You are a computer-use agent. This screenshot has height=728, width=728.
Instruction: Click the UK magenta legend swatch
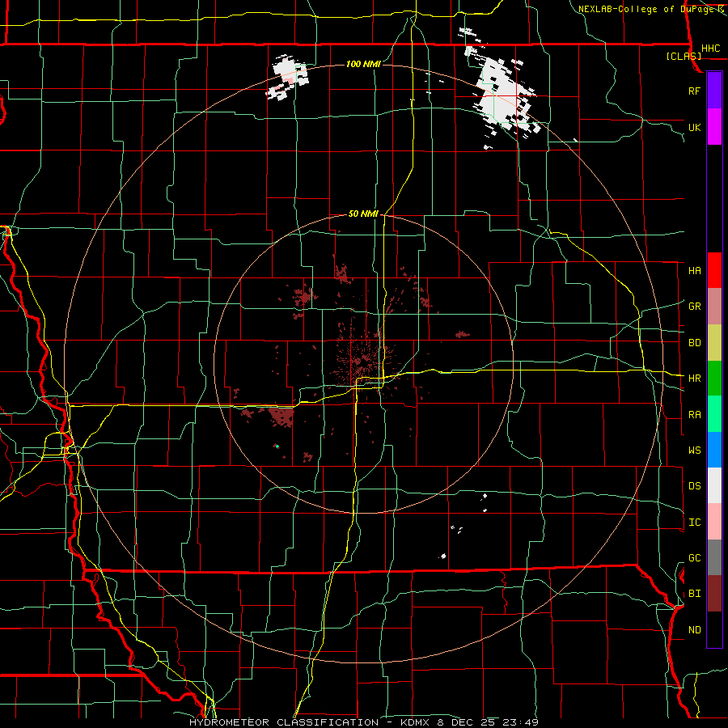(x=714, y=127)
